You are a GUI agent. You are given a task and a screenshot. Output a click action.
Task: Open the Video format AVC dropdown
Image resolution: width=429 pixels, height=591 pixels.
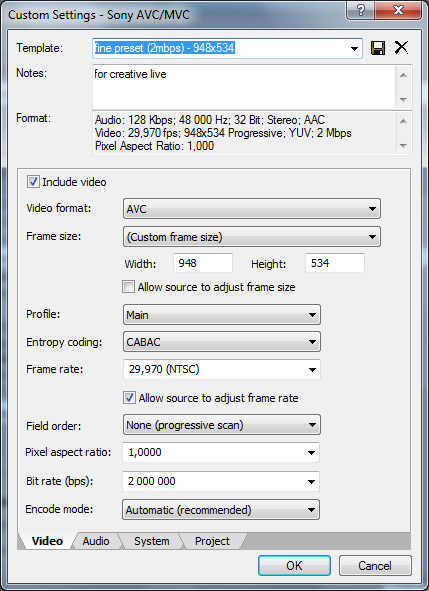pos(252,208)
